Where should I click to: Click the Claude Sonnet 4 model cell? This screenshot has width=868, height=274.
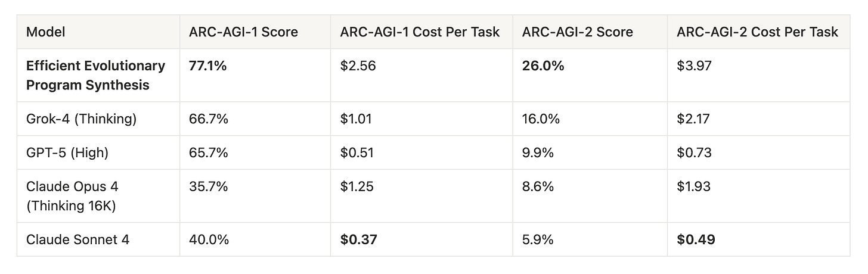point(98,239)
